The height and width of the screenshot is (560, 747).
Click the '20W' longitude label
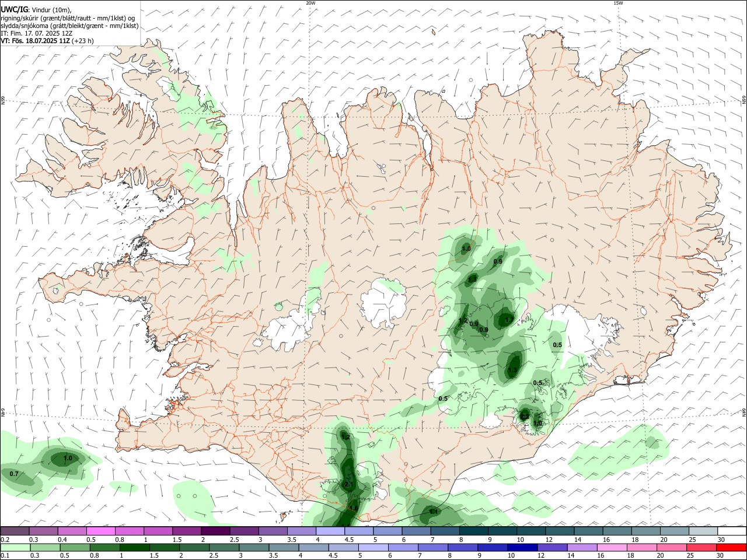[x=310, y=3]
